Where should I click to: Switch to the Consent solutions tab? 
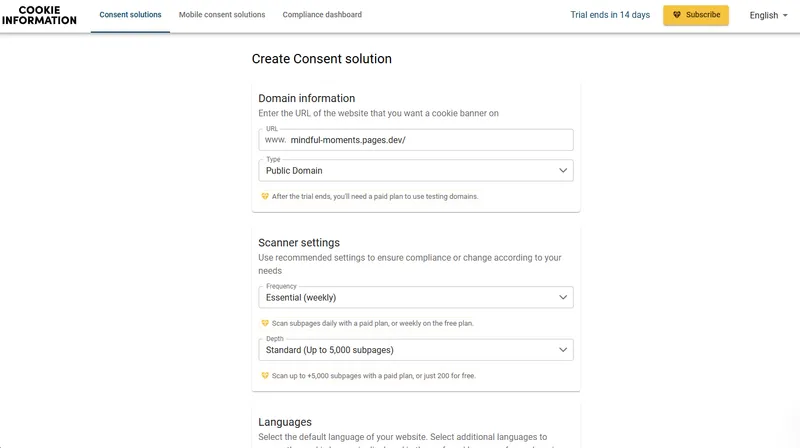130,15
